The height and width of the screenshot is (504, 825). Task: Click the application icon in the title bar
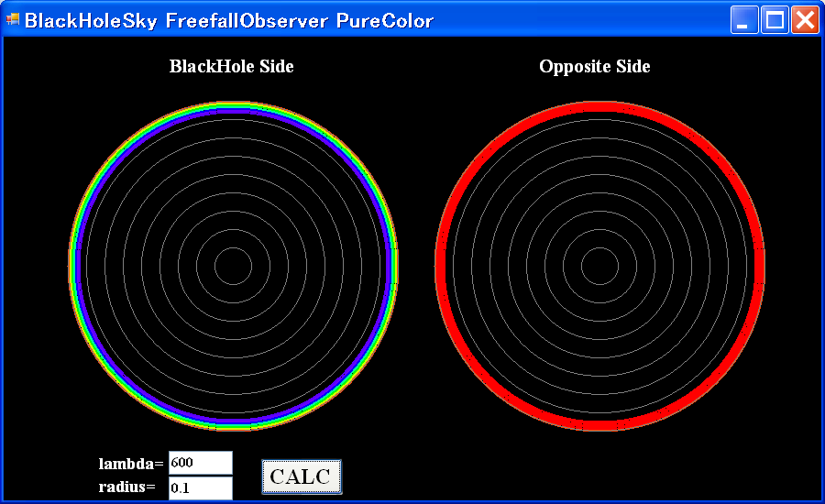13,20
